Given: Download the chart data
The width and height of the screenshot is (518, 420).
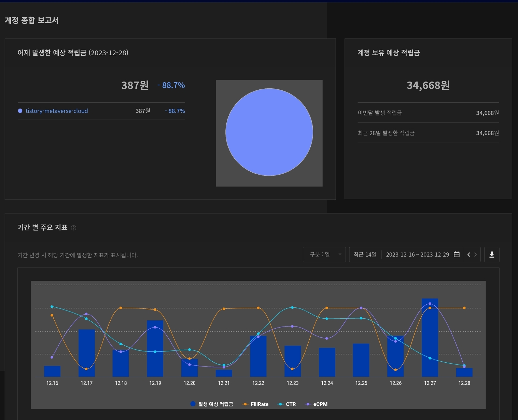Looking at the screenshot, I should pos(492,255).
